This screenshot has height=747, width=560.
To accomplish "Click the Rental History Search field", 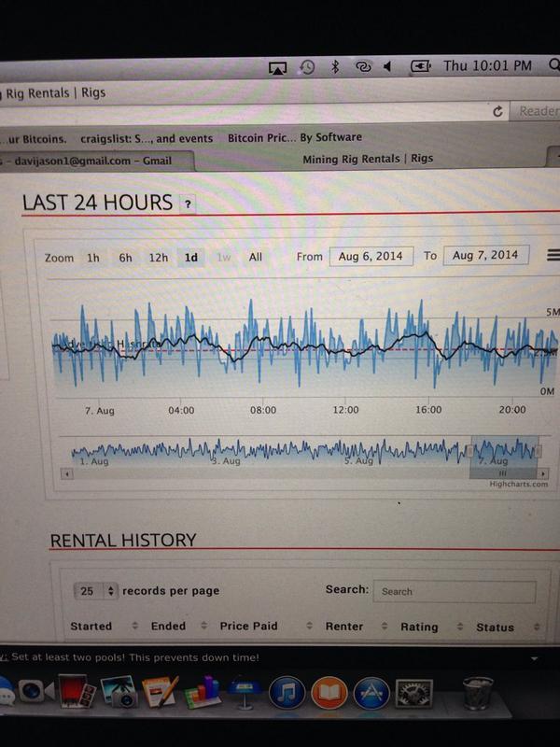I will click(455, 591).
